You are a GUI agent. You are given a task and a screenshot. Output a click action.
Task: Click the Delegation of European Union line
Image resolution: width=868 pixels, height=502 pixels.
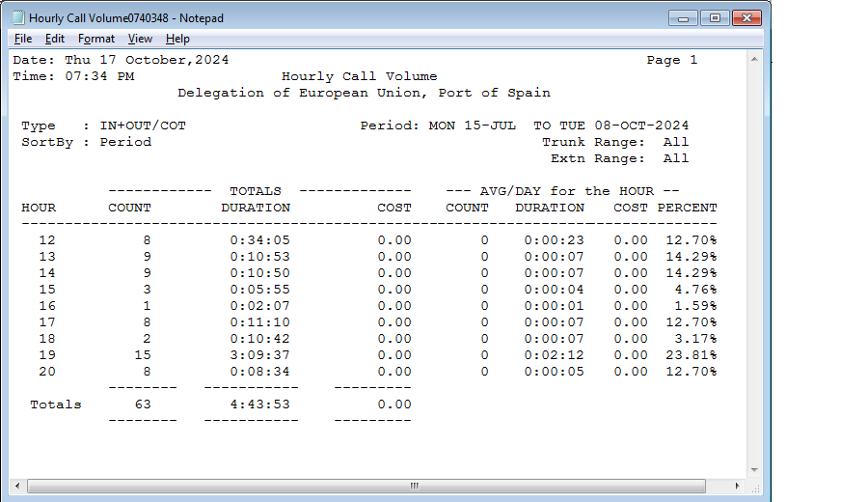[x=364, y=93]
